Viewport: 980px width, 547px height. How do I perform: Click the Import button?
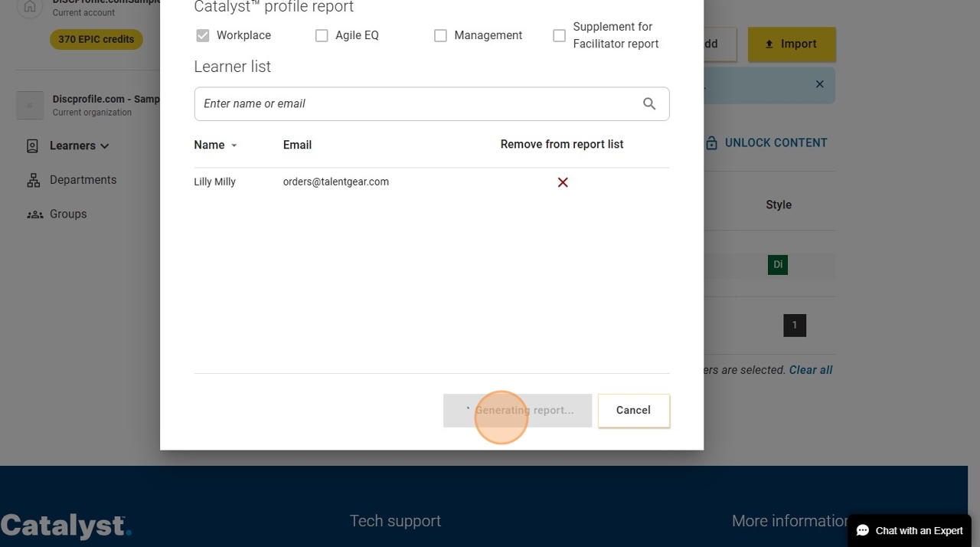coord(792,44)
